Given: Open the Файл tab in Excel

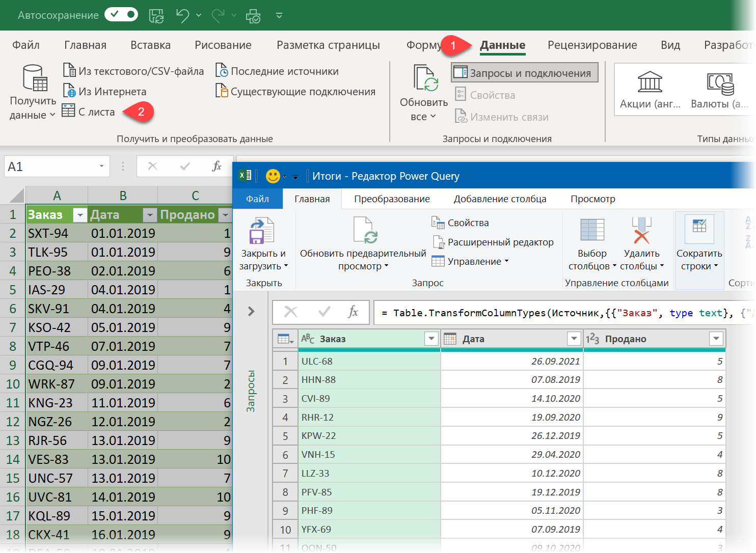Looking at the screenshot, I should 26,45.
